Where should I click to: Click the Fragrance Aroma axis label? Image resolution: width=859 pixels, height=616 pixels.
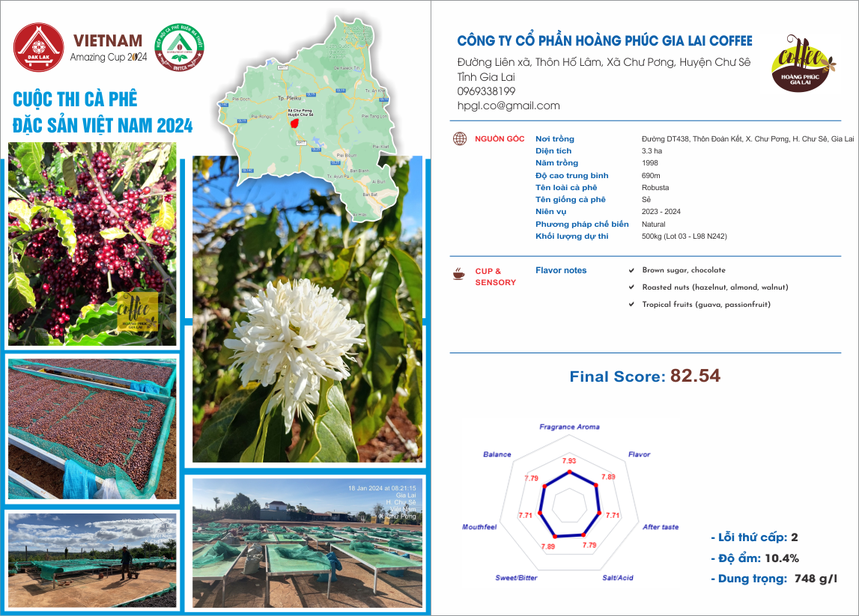pyautogui.click(x=569, y=427)
